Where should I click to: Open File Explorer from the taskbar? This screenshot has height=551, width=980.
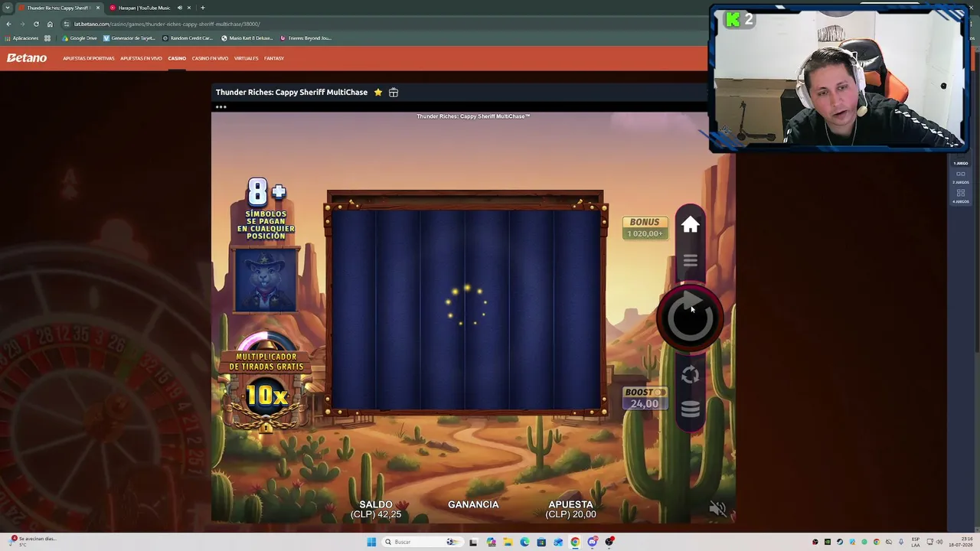click(508, 542)
